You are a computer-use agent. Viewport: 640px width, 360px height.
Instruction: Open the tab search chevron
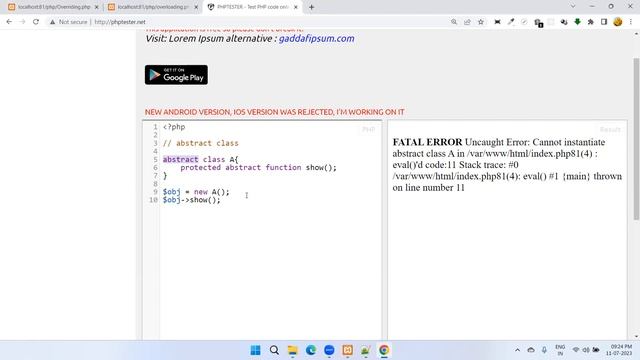(x=573, y=7)
